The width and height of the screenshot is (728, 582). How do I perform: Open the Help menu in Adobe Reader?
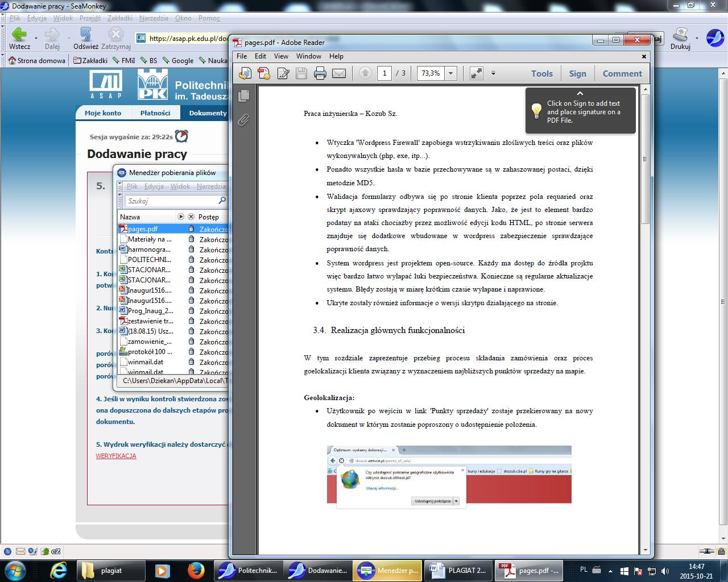pos(336,56)
